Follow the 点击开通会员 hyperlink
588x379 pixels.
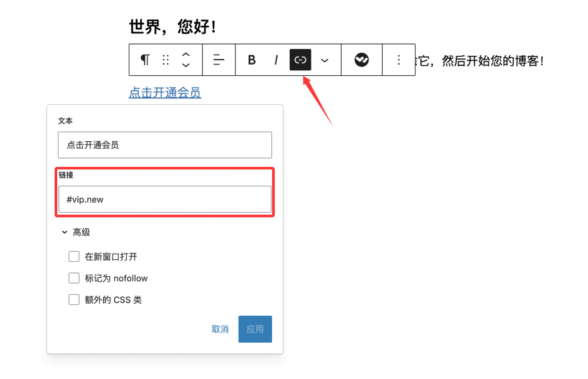(165, 92)
